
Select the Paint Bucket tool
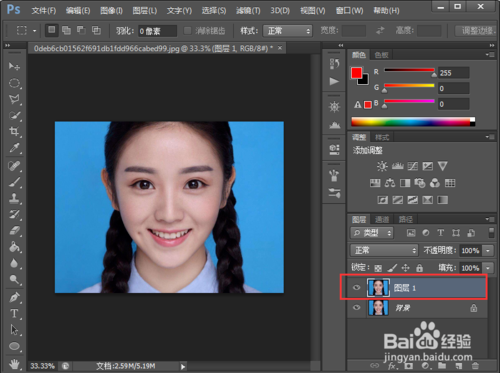point(14,247)
